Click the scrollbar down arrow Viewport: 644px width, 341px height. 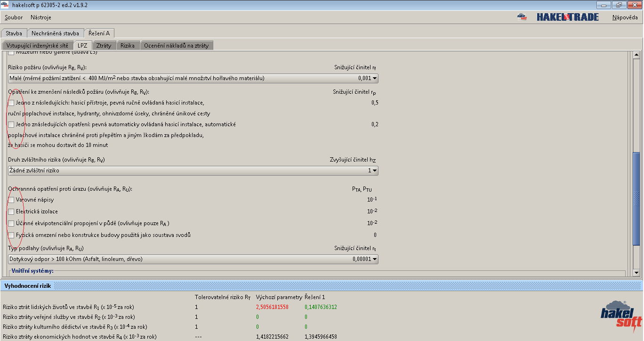pos(636,273)
